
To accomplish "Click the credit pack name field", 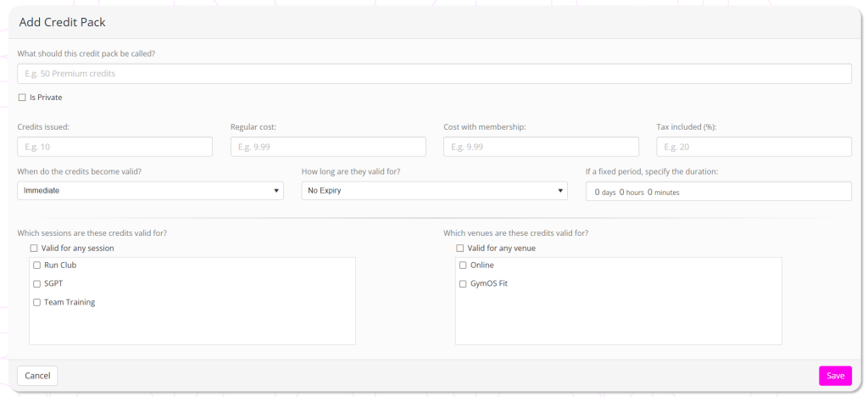I will tap(434, 74).
